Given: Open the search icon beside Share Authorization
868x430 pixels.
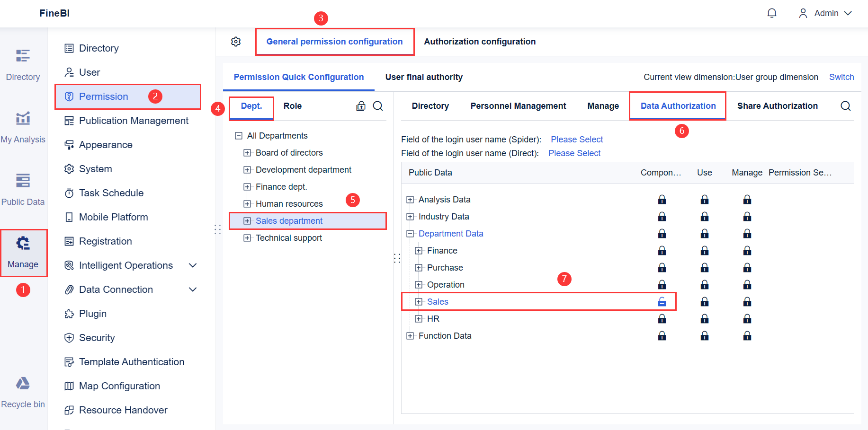Looking at the screenshot, I should (x=846, y=106).
